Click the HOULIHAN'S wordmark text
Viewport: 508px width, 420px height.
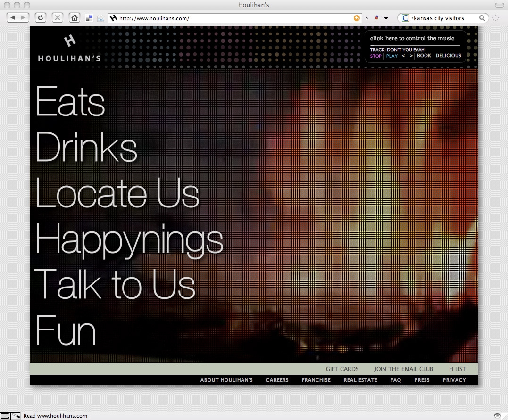[69, 58]
